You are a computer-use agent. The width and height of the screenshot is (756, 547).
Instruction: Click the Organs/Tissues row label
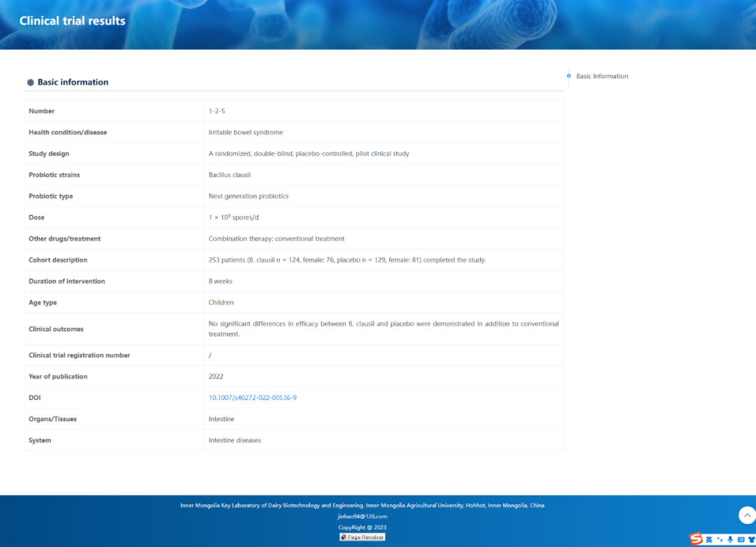click(x=52, y=419)
